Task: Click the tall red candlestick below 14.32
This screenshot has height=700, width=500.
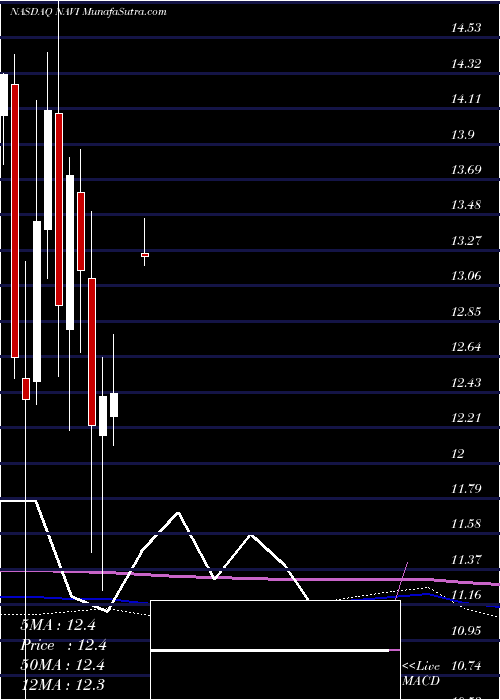Action: coord(15,221)
